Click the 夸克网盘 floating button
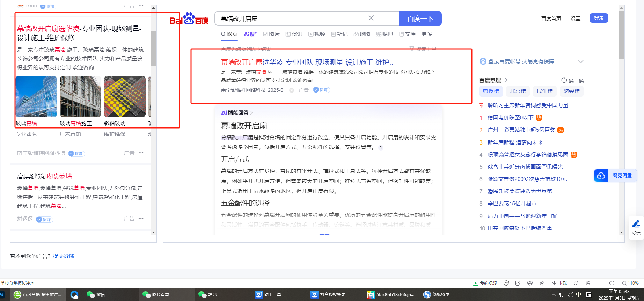The width and height of the screenshot is (644, 301). click(x=615, y=175)
